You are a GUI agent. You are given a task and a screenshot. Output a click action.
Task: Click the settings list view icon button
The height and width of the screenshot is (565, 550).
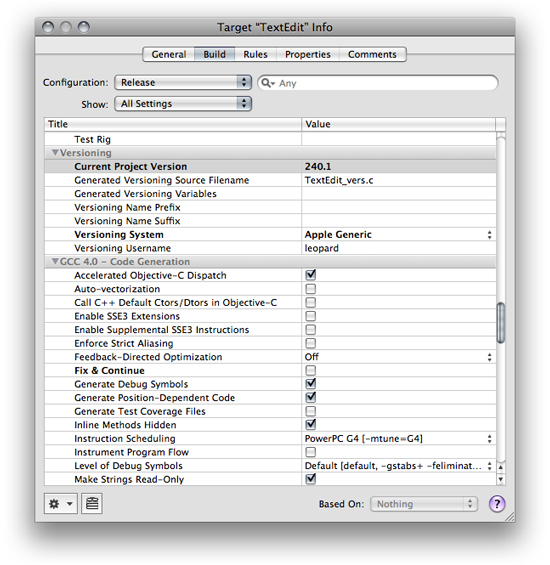pos(92,503)
